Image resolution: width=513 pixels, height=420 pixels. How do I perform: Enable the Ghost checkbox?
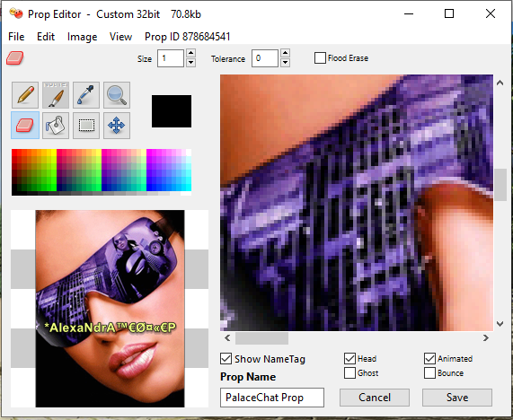pyautogui.click(x=349, y=373)
